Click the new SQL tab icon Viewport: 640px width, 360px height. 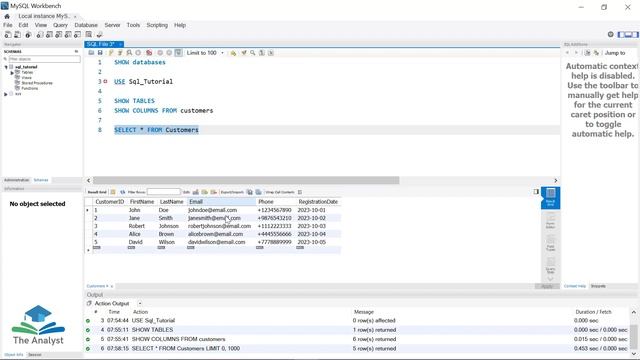pyautogui.click(x=8, y=35)
